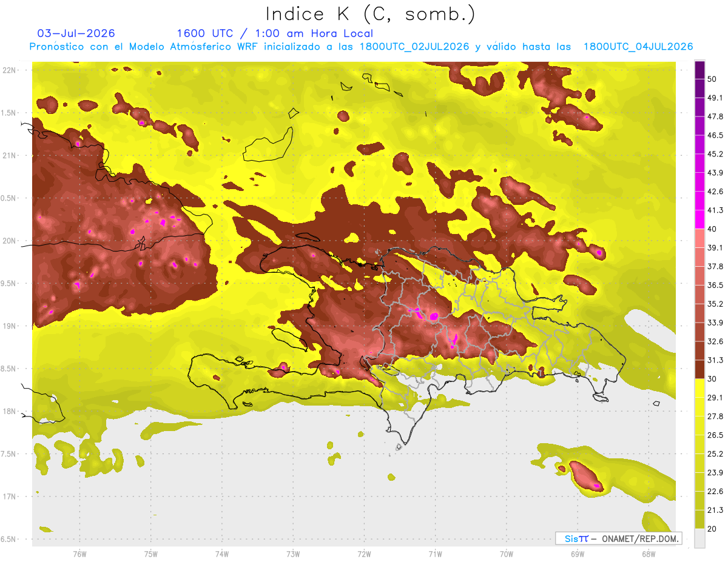Screen dimensions: 728x562
Task: Click the '69W' longitude label
Action: click(578, 554)
